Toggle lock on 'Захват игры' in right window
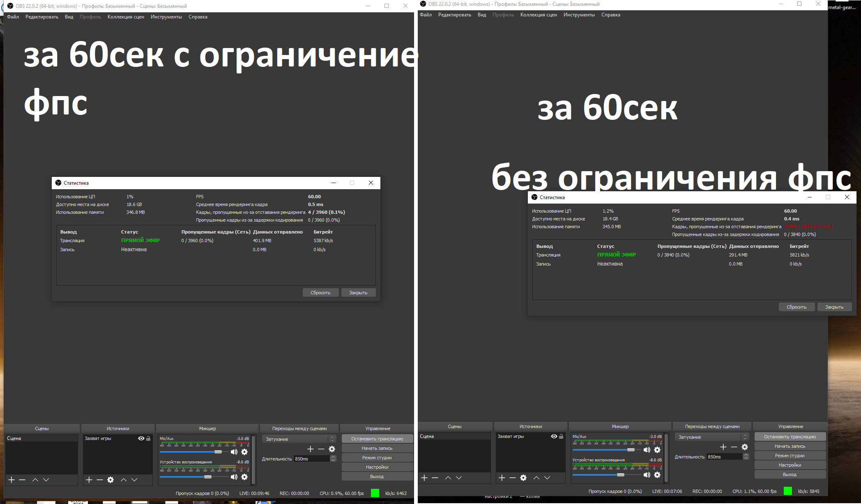This screenshot has height=504, width=861. click(561, 436)
